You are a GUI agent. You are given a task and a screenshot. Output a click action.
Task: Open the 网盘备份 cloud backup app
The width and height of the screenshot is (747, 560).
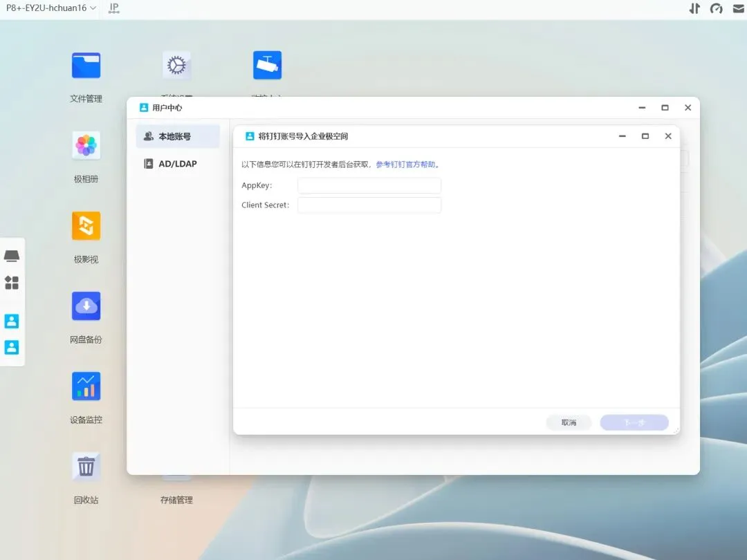click(x=86, y=306)
